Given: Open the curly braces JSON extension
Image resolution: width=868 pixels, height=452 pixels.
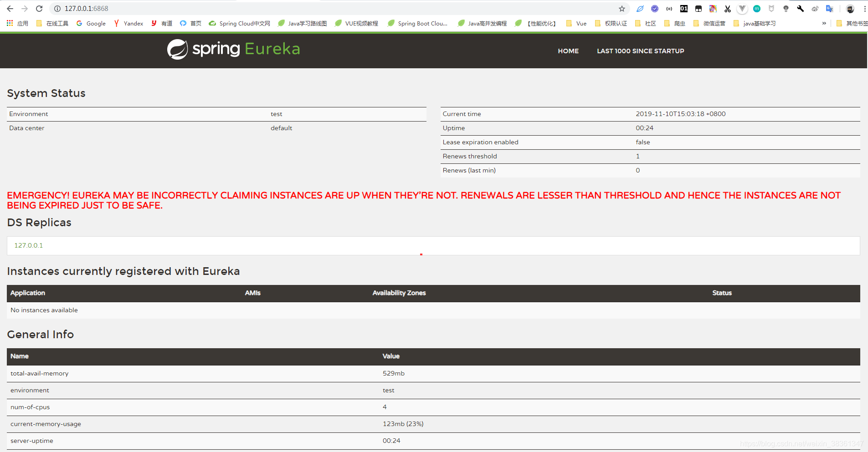Looking at the screenshot, I should click(x=669, y=9).
